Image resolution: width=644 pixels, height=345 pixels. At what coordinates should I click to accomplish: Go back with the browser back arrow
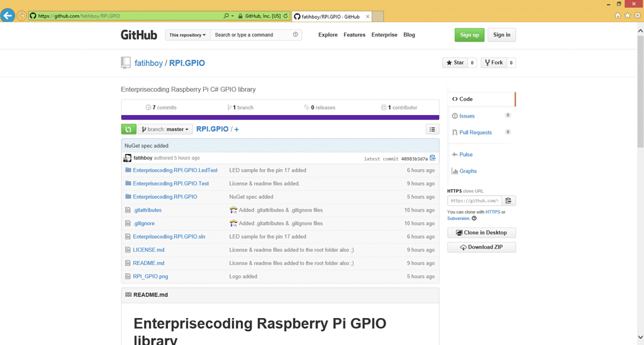click(x=8, y=16)
